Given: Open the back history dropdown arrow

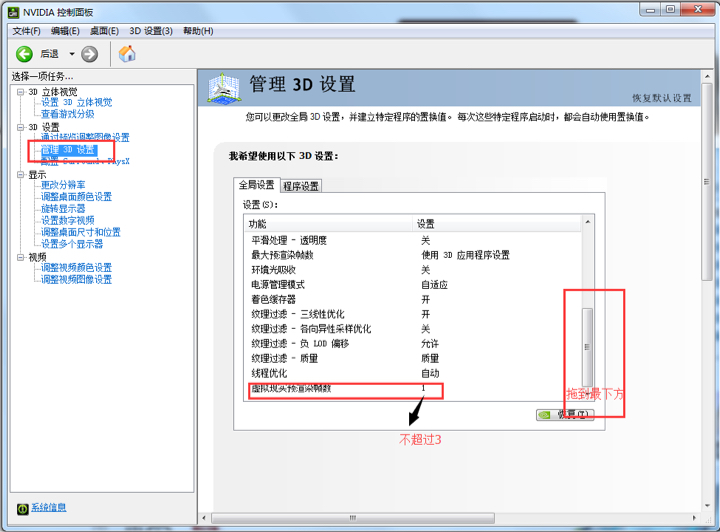Looking at the screenshot, I should click(x=72, y=54).
